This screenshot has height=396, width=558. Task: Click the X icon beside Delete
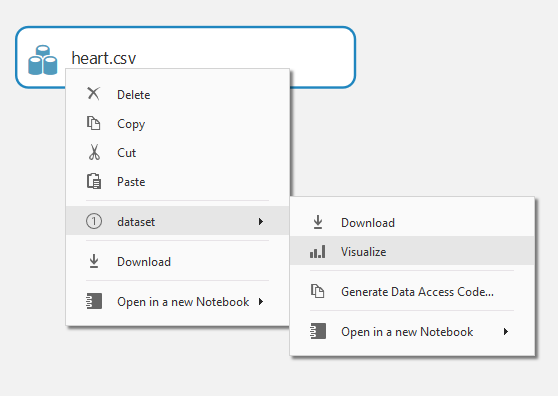coord(94,94)
